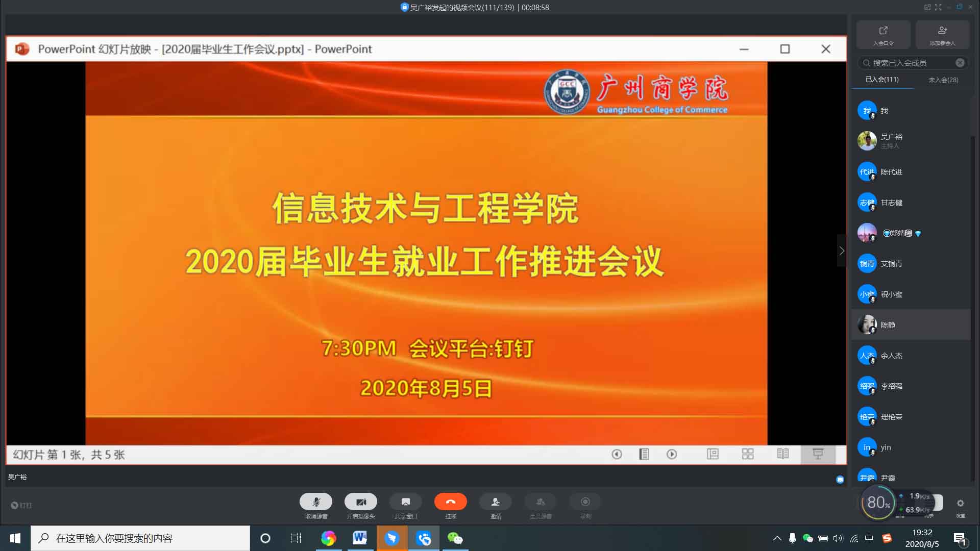The image size is (980, 551).
Task: Click the 邀请 invite participant icon
Action: click(495, 502)
